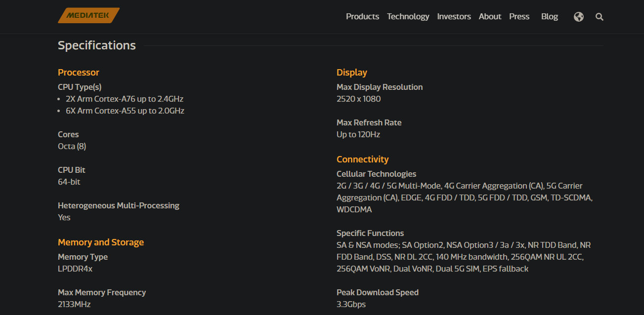Click the MediaTek logo

tap(89, 15)
